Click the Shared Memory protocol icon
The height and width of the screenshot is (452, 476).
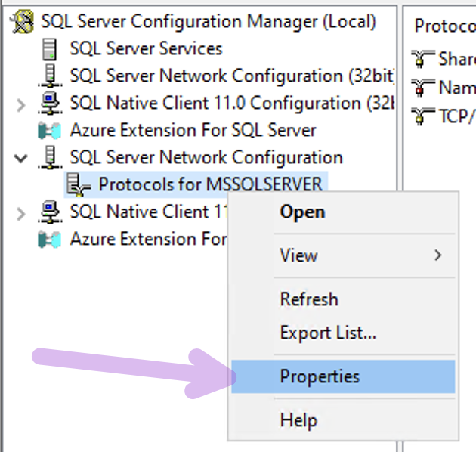click(423, 59)
